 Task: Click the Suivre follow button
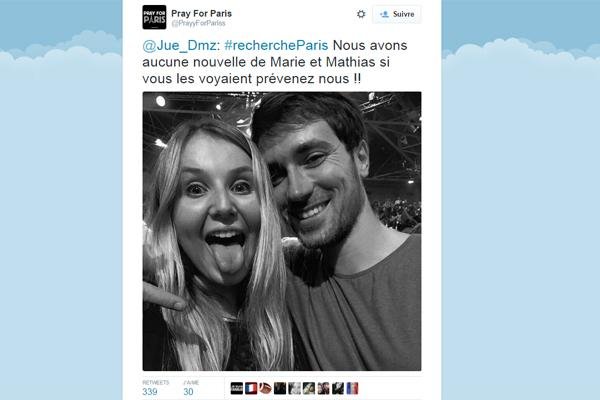(x=397, y=14)
